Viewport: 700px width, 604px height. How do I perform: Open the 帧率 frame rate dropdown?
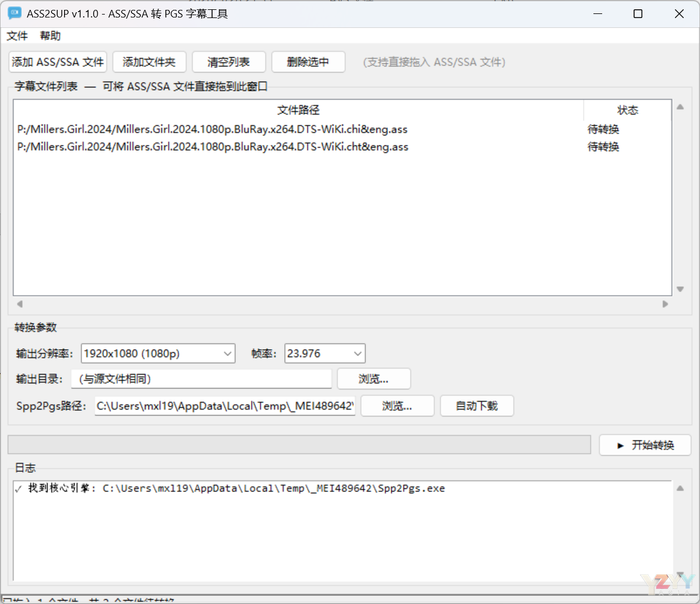click(x=324, y=354)
